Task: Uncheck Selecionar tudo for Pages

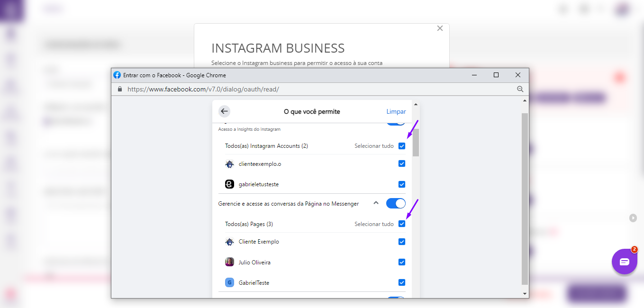Action: point(402,224)
